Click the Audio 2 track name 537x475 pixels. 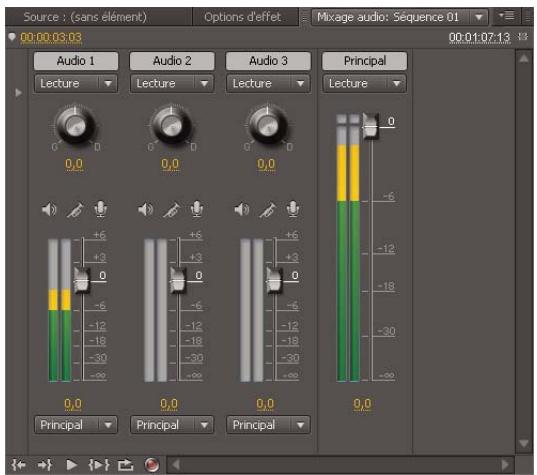click(x=172, y=61)
